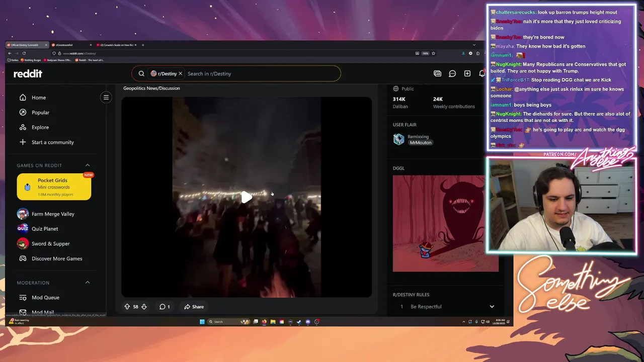Viewport: 644px width, 362px height.
Task: Open Popular in the sidebar
Action: pos(40,113)
